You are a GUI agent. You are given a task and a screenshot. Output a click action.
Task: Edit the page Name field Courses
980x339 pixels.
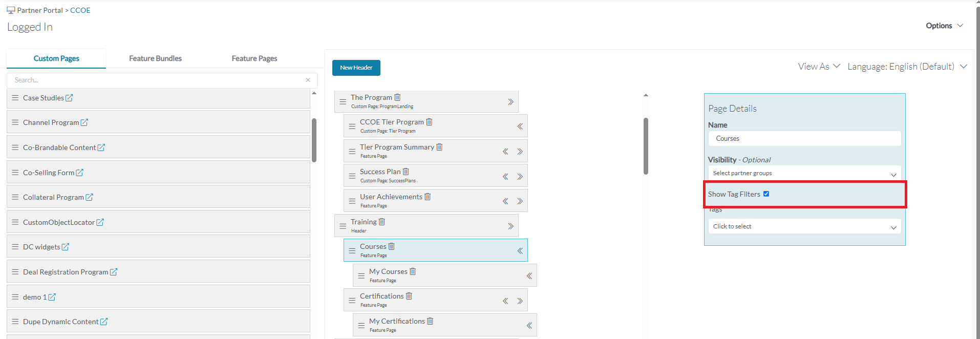[804, 138]
